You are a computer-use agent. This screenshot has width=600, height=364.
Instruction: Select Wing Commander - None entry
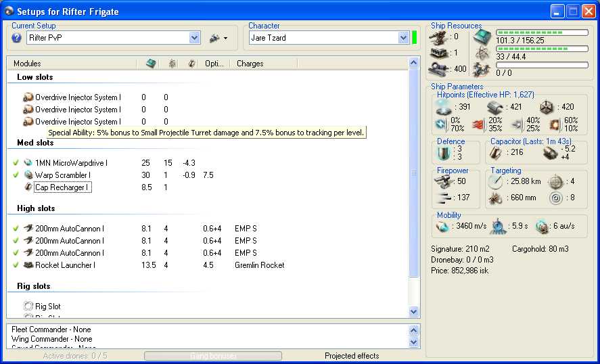pyautogui.click(x=51, y=339)
